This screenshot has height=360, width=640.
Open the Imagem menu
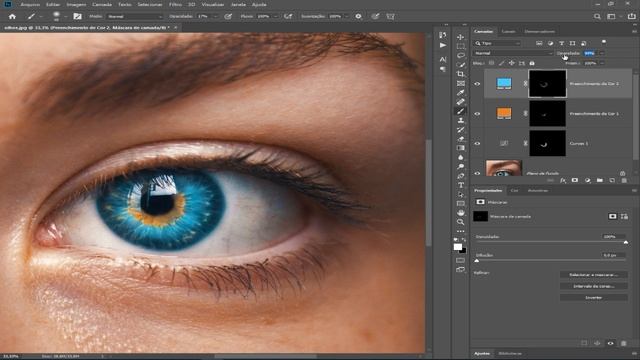(76, 4)
